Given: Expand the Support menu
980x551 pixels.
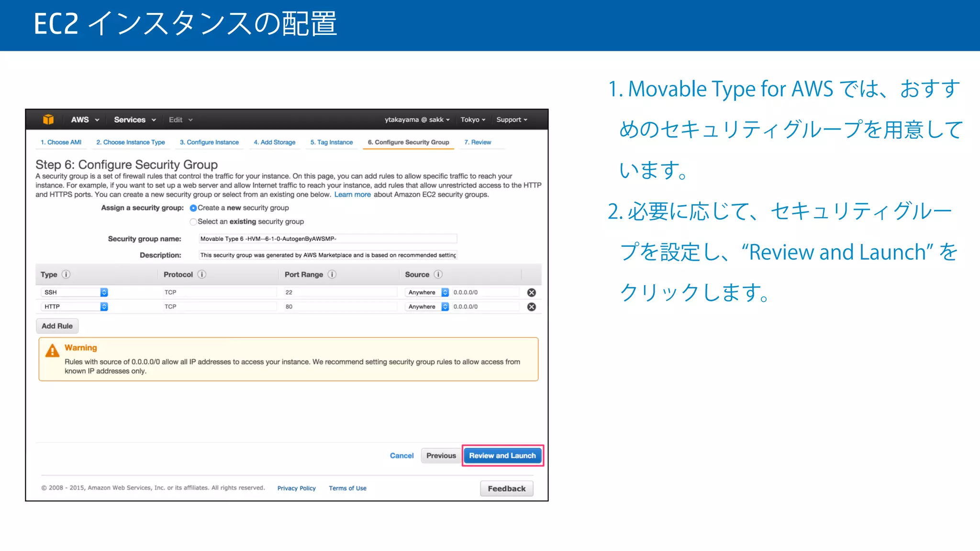Looking at the screenshot, I should (x=512, y=120).
